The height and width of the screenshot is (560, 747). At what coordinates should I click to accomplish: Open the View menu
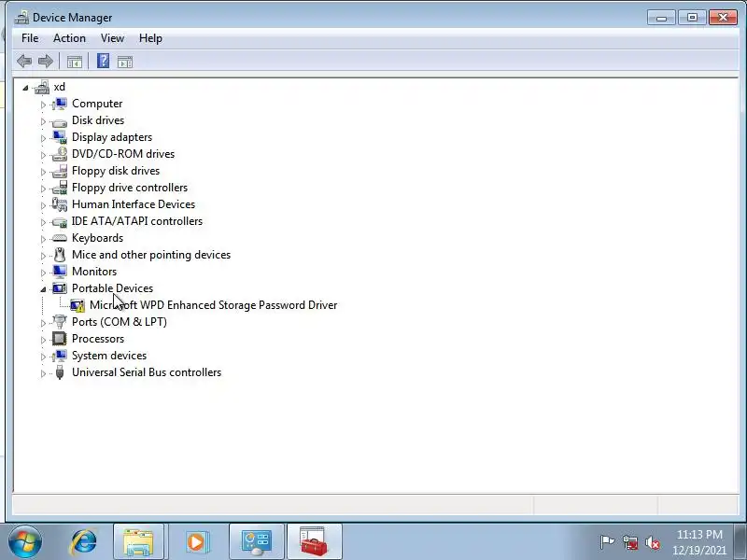point(112,38)
